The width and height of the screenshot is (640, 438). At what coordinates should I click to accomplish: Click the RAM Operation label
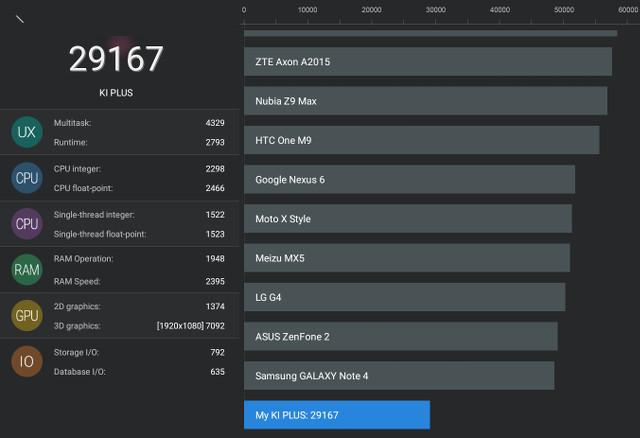84,258
